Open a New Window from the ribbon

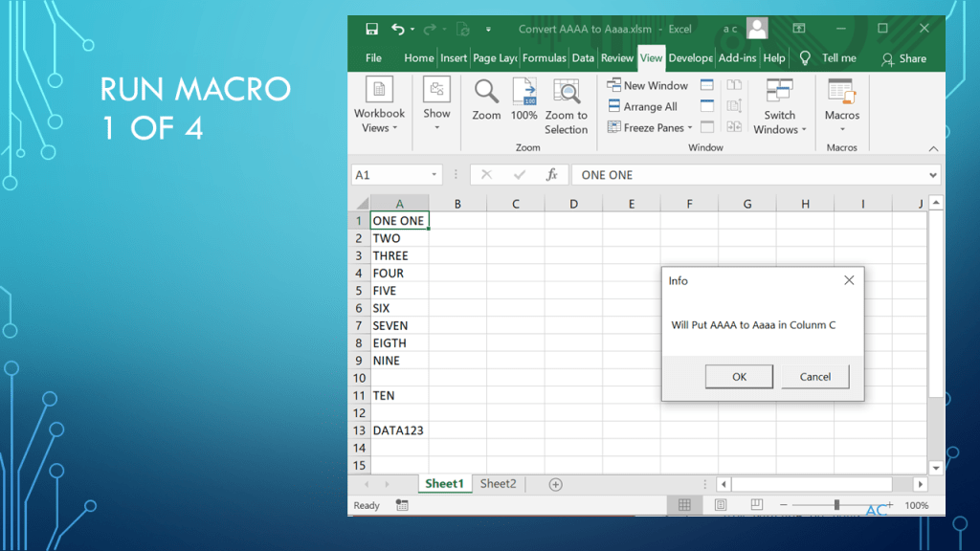tap(648, 85)
